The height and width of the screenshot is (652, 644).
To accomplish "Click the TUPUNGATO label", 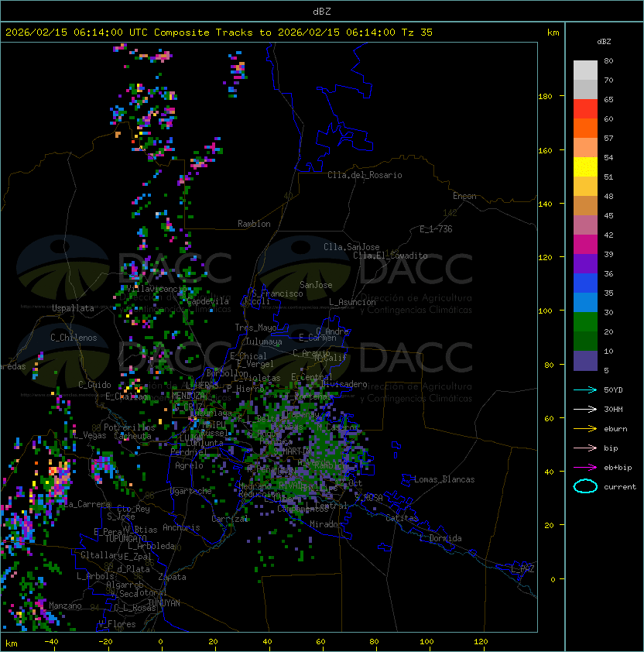I will point(125,538).
